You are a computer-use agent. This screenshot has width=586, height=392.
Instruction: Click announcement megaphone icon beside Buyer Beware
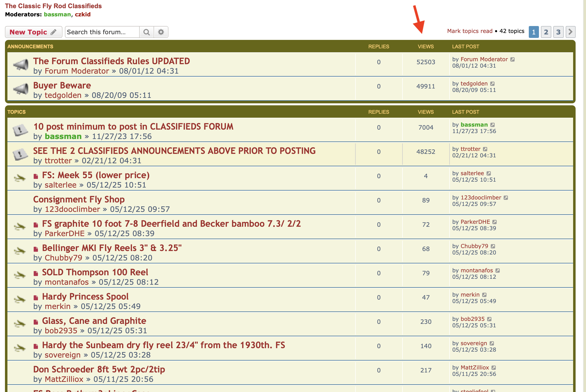coord(21,89)
